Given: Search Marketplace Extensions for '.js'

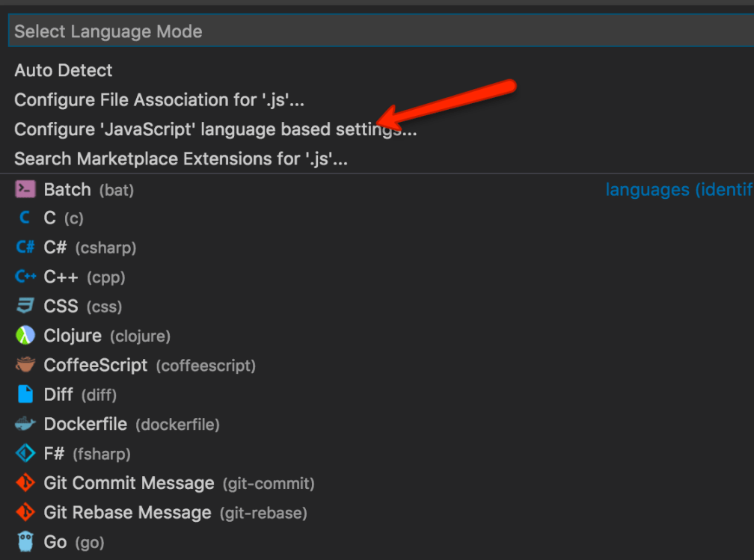Looking at the screenshot, I should tap(181, 159).
